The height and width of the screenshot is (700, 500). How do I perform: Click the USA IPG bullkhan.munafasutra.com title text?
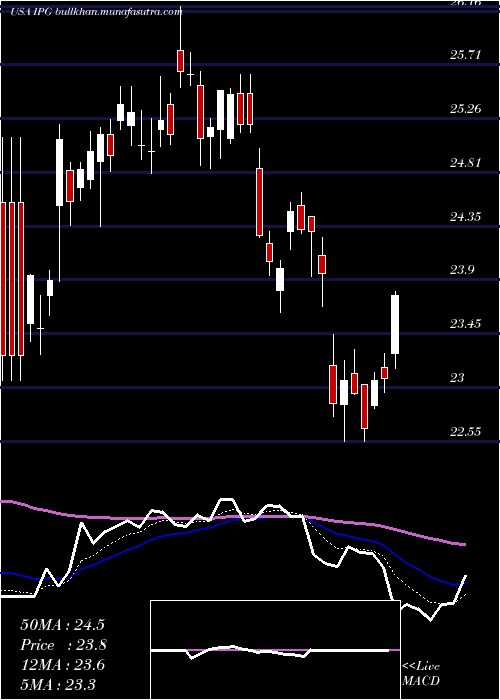(96, 12)
